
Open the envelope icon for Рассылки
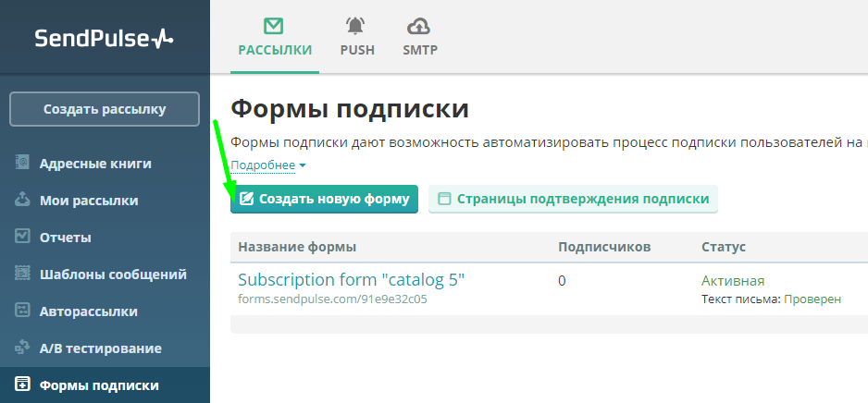274,25
